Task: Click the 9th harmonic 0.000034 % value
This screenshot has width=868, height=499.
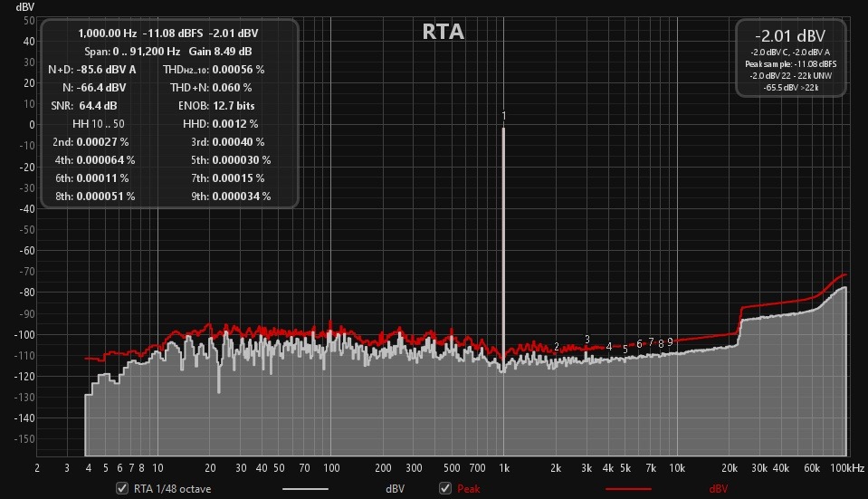Action: (242, 197)
